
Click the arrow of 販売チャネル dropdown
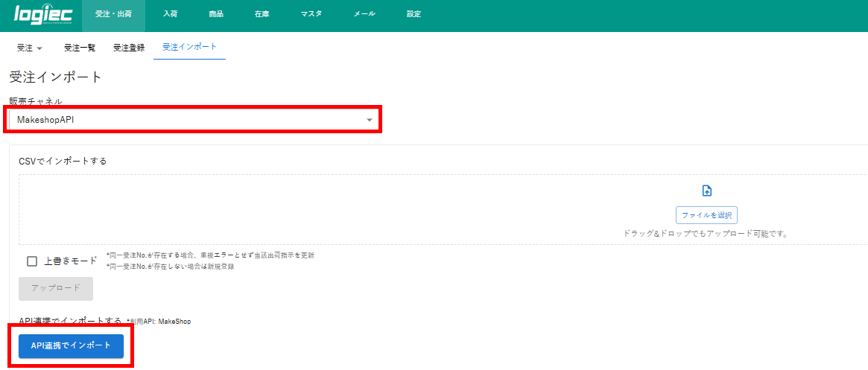click(x=370, y=120)
